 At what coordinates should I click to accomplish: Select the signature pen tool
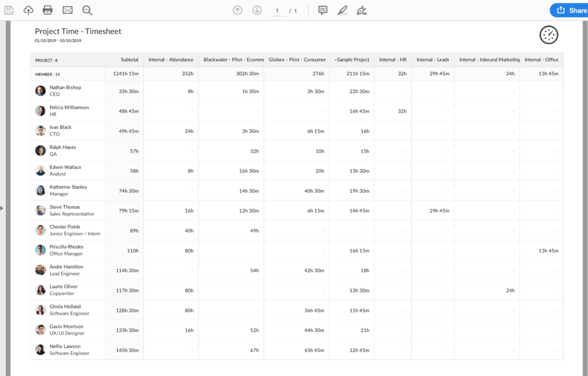pyautogui.click(x=362, y=10)
